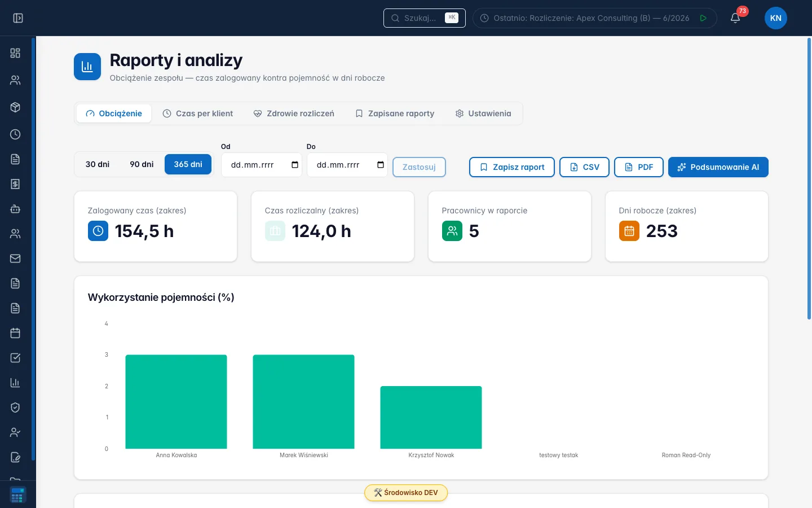Click Anna Kowalska's chart bar
The image size is (812, 508).
tap(176, 402)
